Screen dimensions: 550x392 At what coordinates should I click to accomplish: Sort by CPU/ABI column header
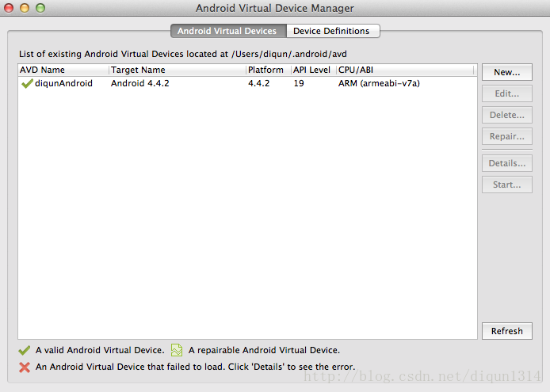405,70
